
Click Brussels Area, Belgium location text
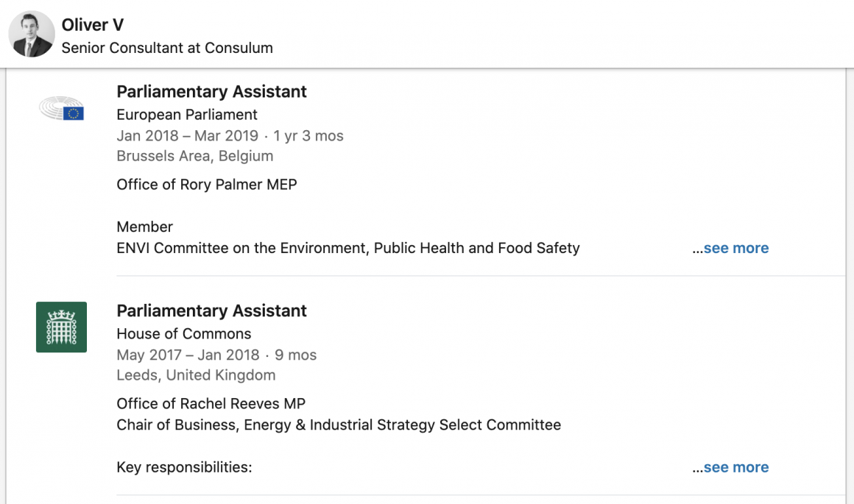pyautogui.click(x=195, y=156)
